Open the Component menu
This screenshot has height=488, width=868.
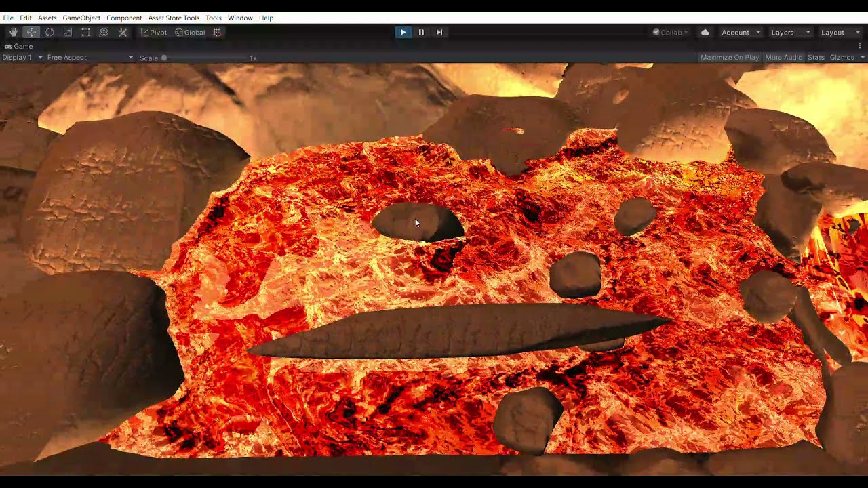pos(124,18)
